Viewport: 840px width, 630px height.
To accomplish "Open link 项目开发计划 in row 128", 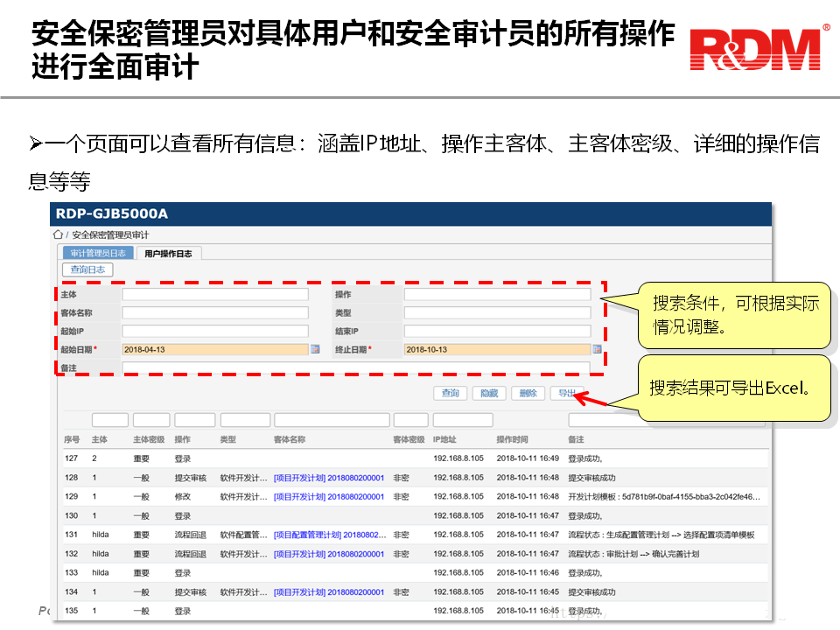I will click(x=329, y=478).
